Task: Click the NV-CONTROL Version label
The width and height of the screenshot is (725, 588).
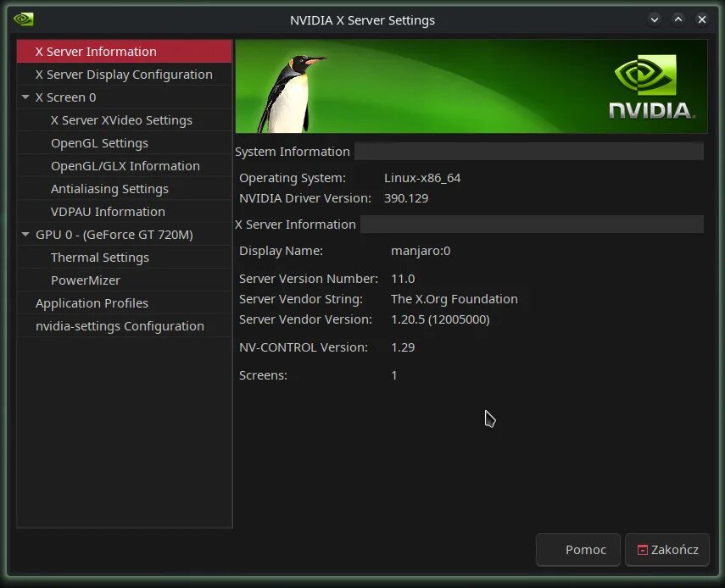Action: (x=304, y=347)
